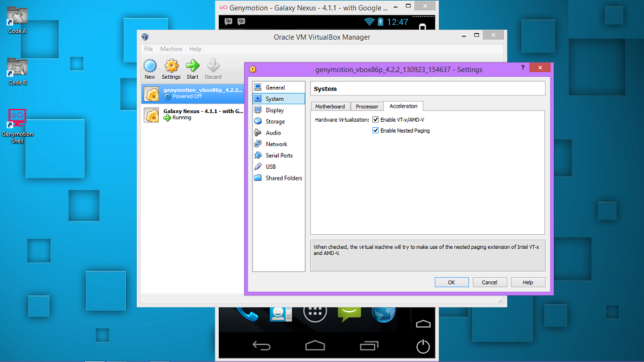This screenshot has width=644, height=362.
Task: Open Network settings category
Action: [x=279, y=144]
